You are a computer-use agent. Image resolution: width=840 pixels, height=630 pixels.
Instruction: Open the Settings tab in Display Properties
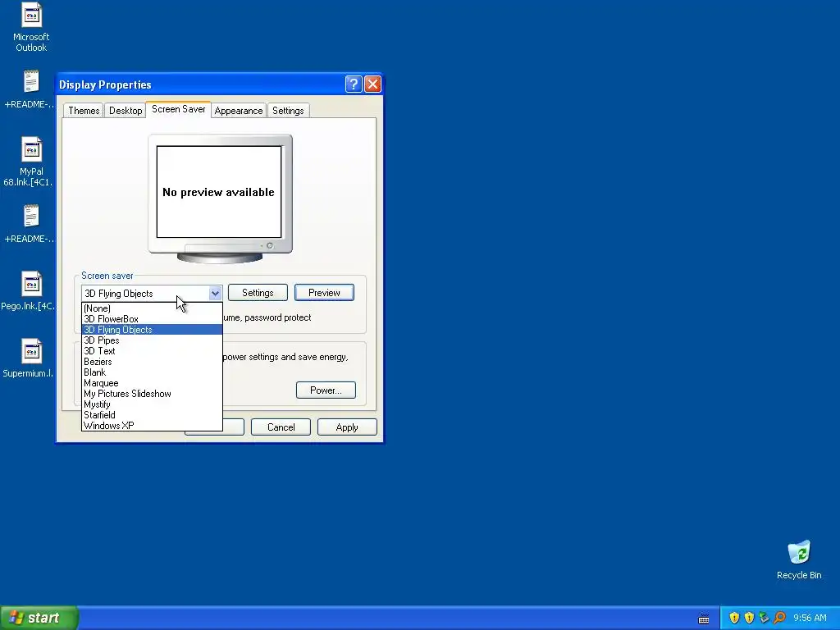coord(288,111)
